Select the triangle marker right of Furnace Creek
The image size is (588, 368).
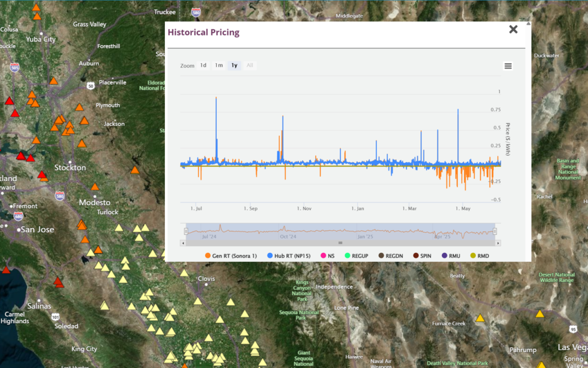coord(480,318)
